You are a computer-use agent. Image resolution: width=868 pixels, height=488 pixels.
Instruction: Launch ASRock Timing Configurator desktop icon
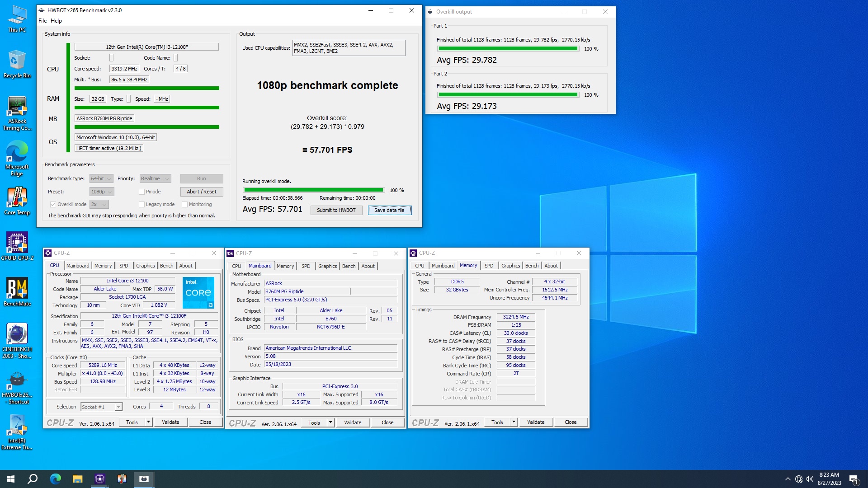click(17, 113)
